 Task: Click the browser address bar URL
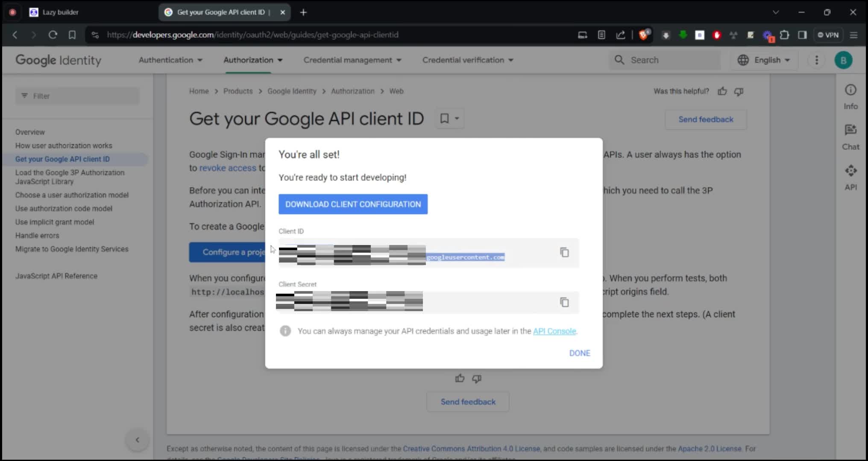click(x=252, y=35)
